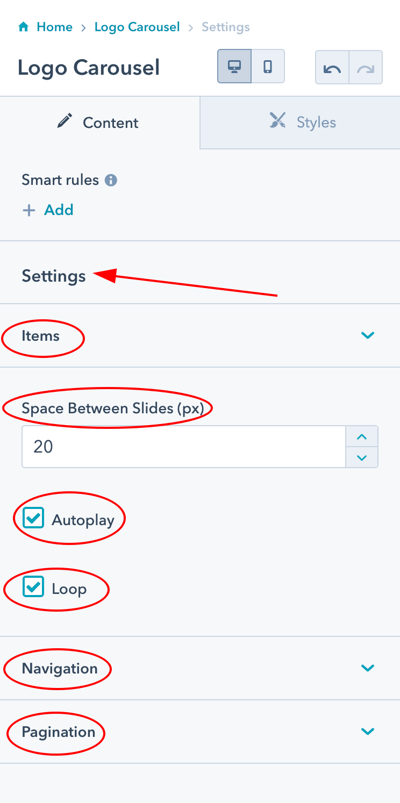
Task: Expand the Navigation section chevron
Action: coord(368,668)
